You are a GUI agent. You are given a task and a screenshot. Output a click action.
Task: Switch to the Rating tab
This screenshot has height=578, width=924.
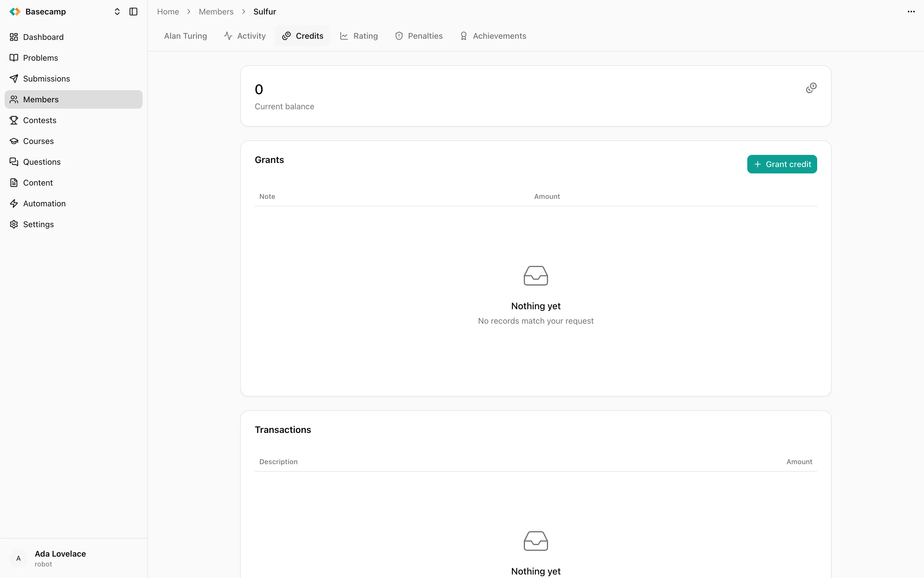pyautogui.click(x=359, y=36)
